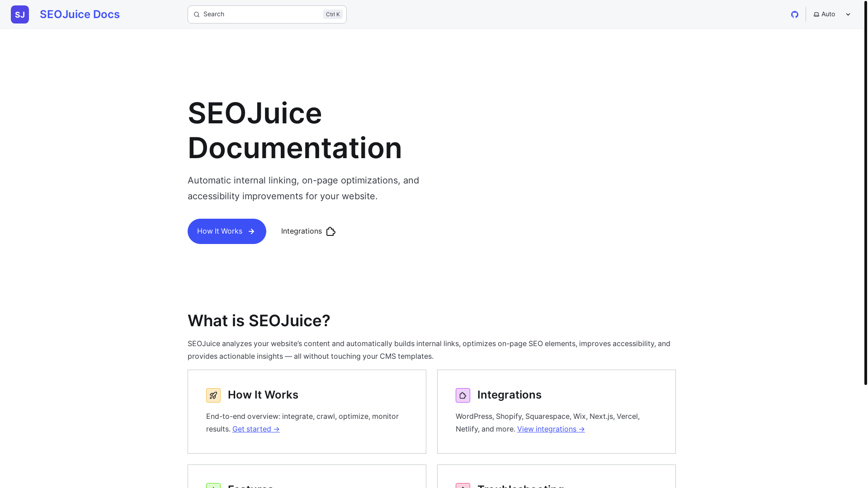Image resolution: width=868 pixels, height=488 pixels.
Task: Follow the Get started link
Action: (x=256, y=429)
